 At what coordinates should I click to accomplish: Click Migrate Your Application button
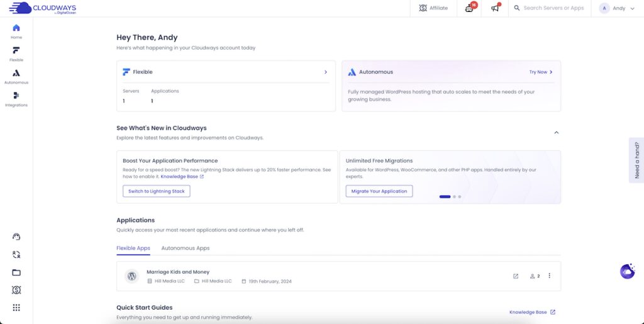pos(379,191)
